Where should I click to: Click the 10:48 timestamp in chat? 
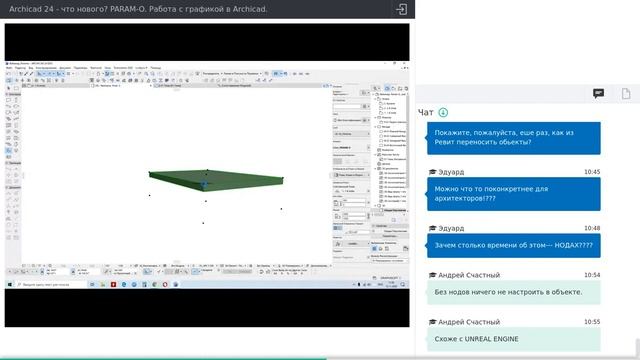(592, 228)
